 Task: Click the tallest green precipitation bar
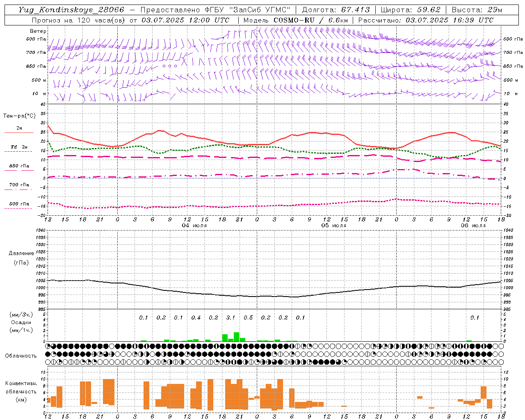(x=237, y=336)
